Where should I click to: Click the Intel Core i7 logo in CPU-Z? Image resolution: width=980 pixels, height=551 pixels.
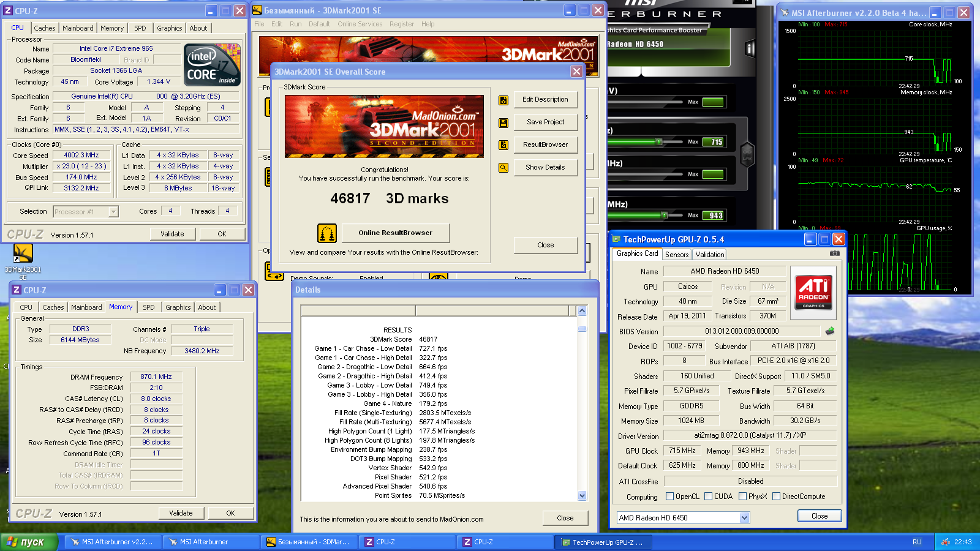point(213,65)
